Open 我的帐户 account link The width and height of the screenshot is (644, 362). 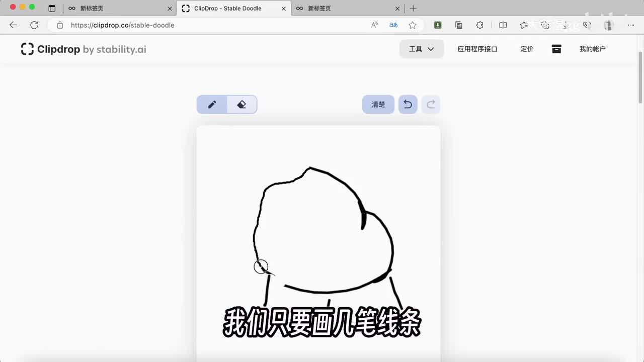[x=592, y=49]
